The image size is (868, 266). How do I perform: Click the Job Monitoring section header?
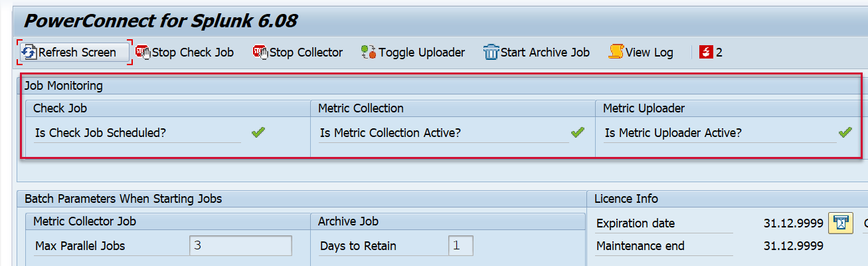[64, 86]
